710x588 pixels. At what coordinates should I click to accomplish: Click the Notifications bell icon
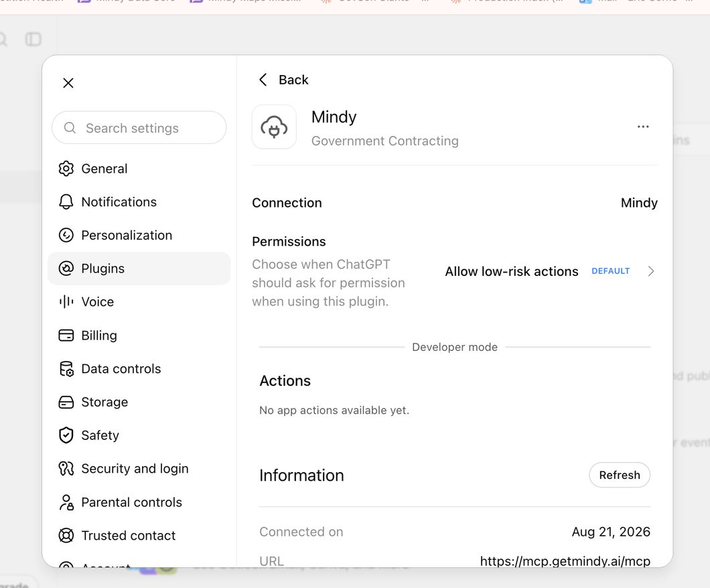tap(66, 202)
